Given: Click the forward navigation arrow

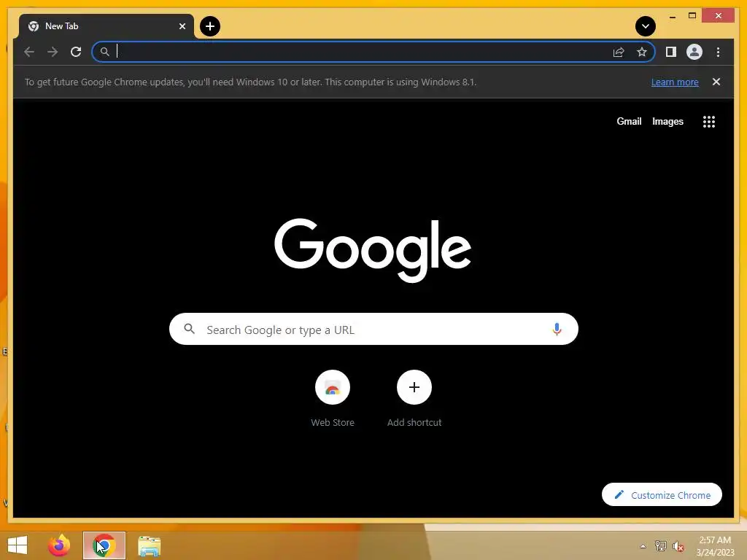Looking at the screenshot, I should pos(53,52).
